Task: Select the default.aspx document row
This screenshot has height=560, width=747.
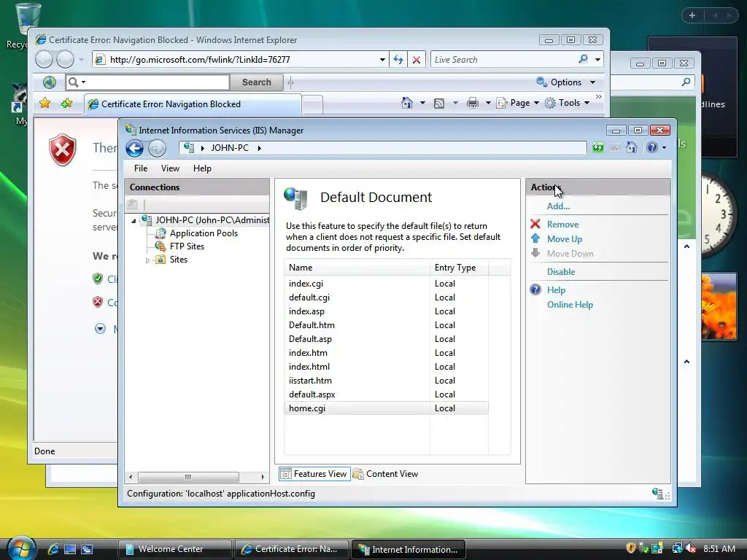Action: (x=387, y=394)
